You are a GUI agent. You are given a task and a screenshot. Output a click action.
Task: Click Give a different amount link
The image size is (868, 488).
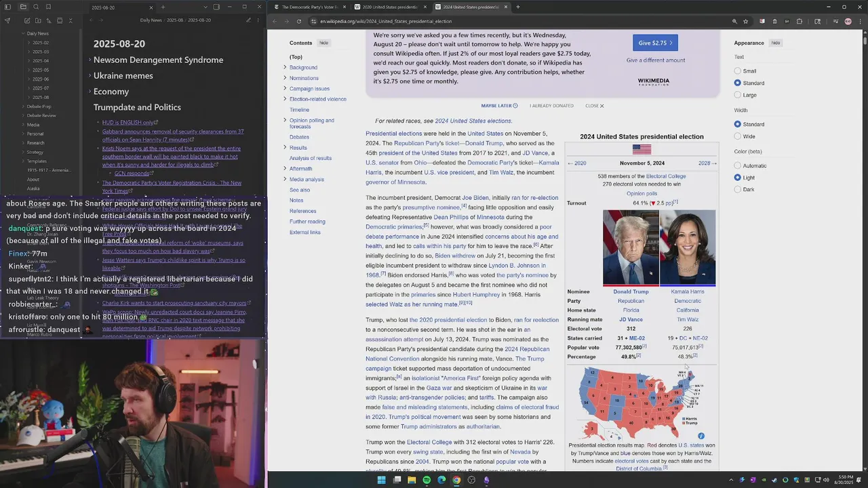click(x=655, y=60)
